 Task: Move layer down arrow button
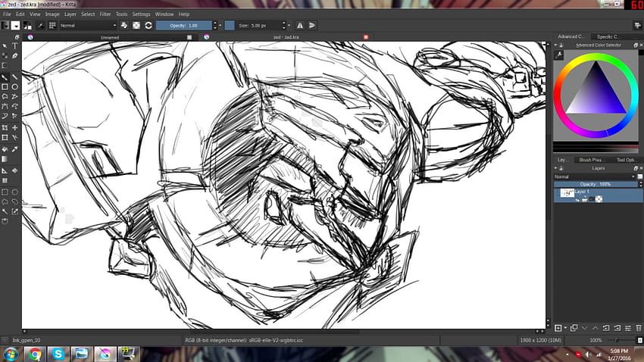585,328
